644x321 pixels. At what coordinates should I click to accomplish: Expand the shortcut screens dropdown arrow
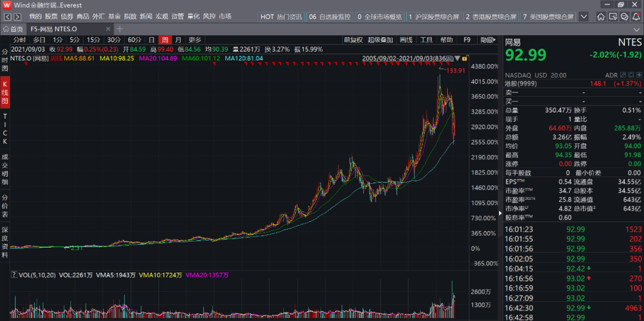(x=584, y=17)
